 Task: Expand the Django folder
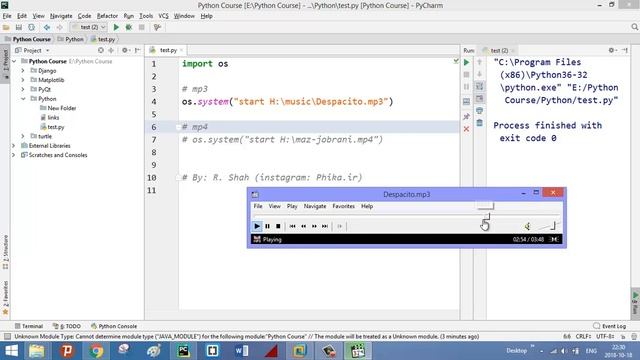click(x=23, y=71)
